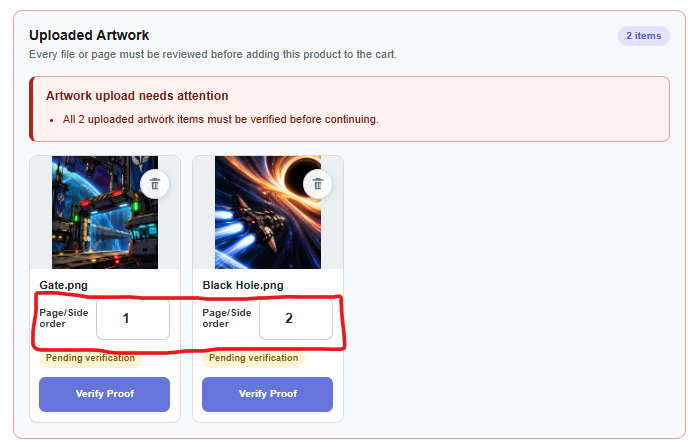Image resolution: width=697 pixels, height=447 pixels.
Task: Delete the Gate.png artwork via trash icon
Action: tap(154, 184)
